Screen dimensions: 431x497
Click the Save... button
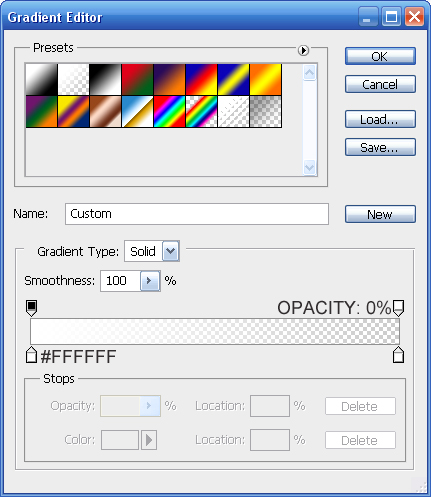coord(380,147)
